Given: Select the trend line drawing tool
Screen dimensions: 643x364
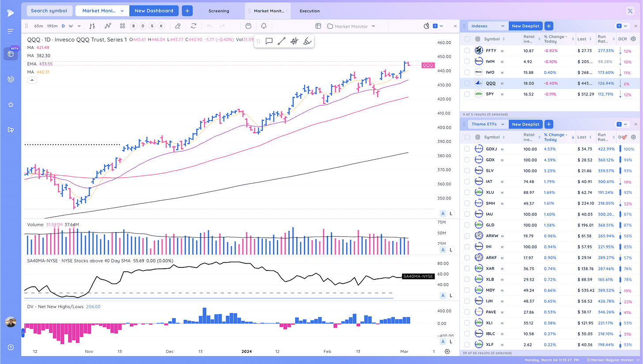Looking at the screenshot, I should pyautogui.click(x=281, y=41).
